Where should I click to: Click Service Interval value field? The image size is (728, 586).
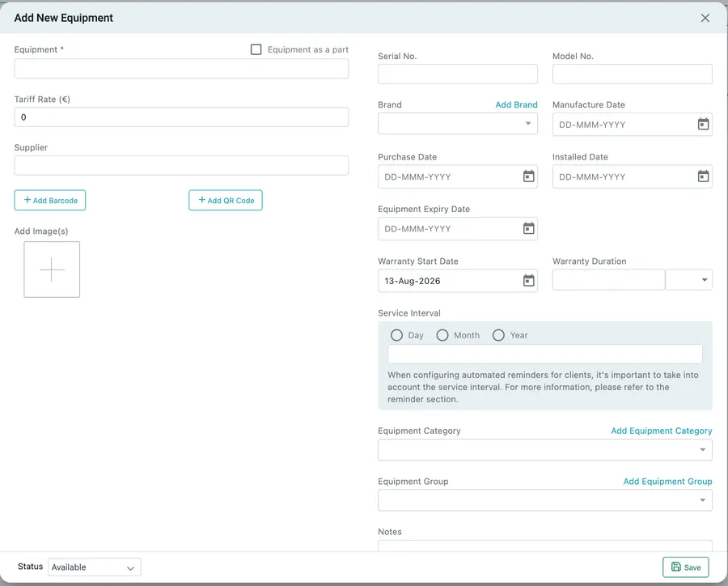point(544,355)
